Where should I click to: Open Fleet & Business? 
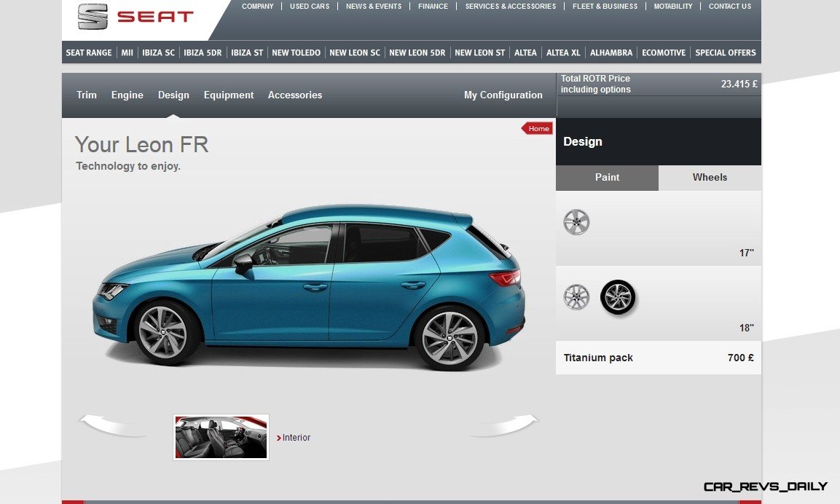[605, 7]
